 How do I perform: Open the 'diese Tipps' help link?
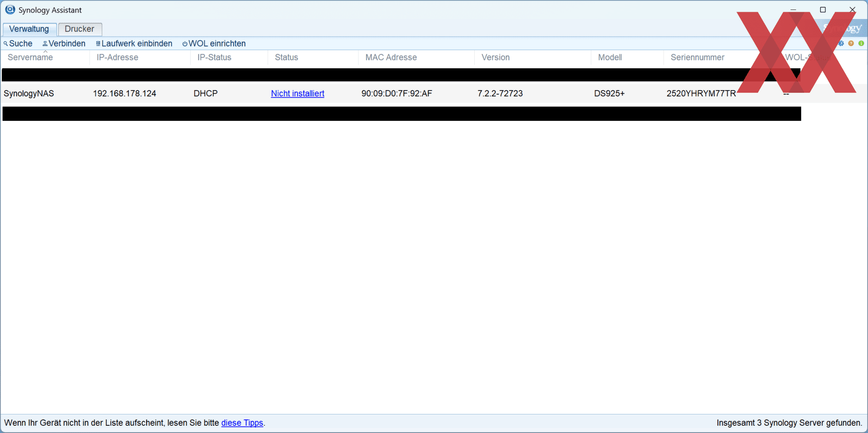242,423
